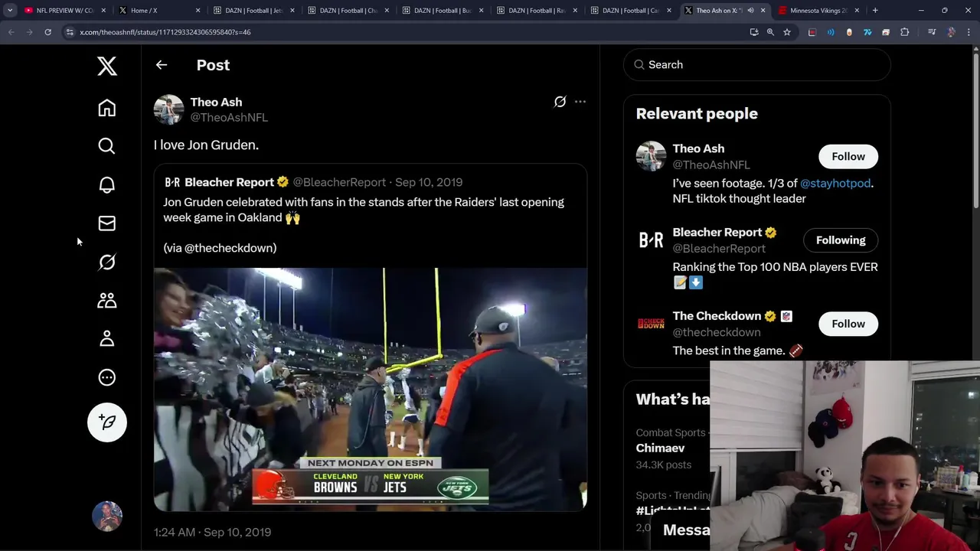Open the three-dot menu on the post
Viewport: 980px width, 551px height.
[x=580, y=102]
